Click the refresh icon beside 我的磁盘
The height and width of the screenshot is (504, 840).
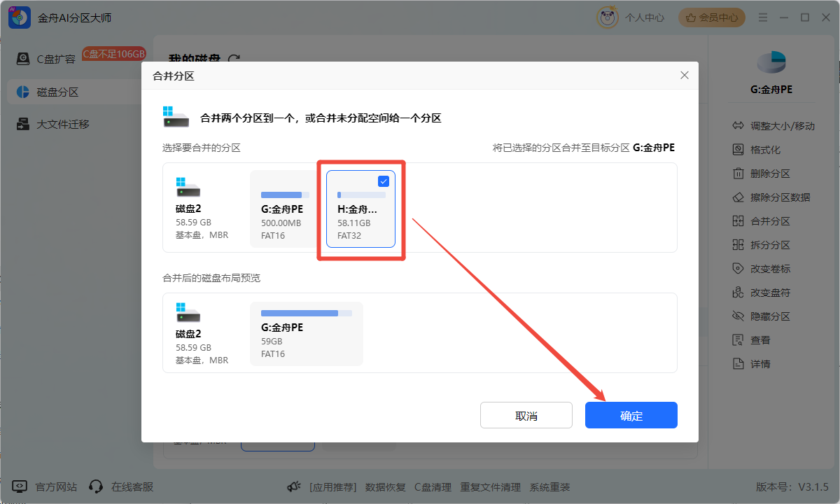(234, 59)
